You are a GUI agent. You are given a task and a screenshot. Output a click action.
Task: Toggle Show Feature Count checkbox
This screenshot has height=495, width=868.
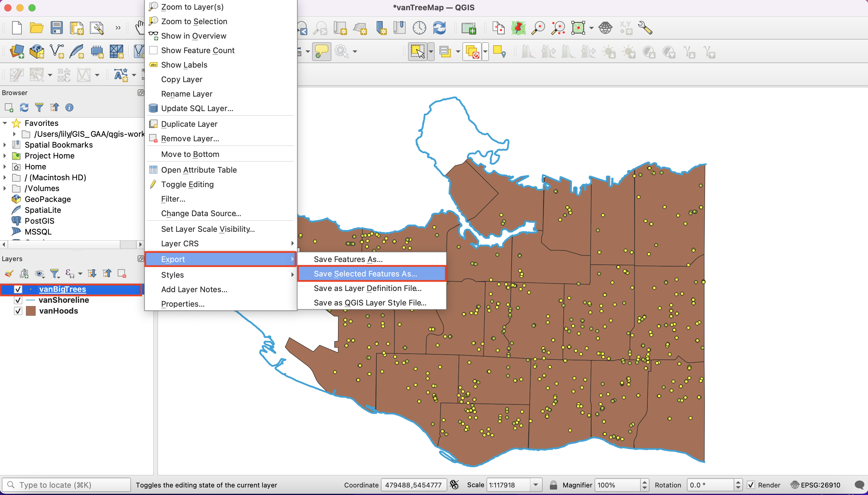point(154,50)
